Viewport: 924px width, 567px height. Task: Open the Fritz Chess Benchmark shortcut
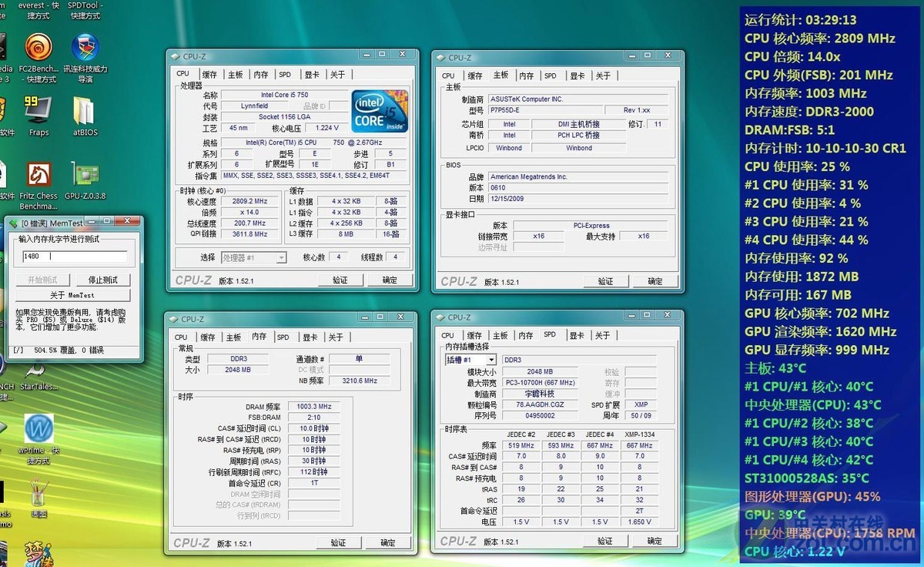38,176
